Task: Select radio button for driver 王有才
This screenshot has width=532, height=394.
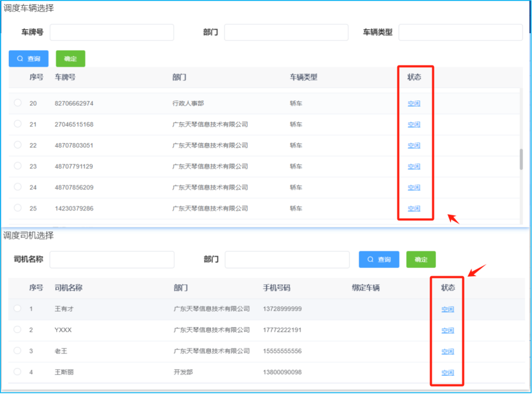Action: tap(17, 308)
